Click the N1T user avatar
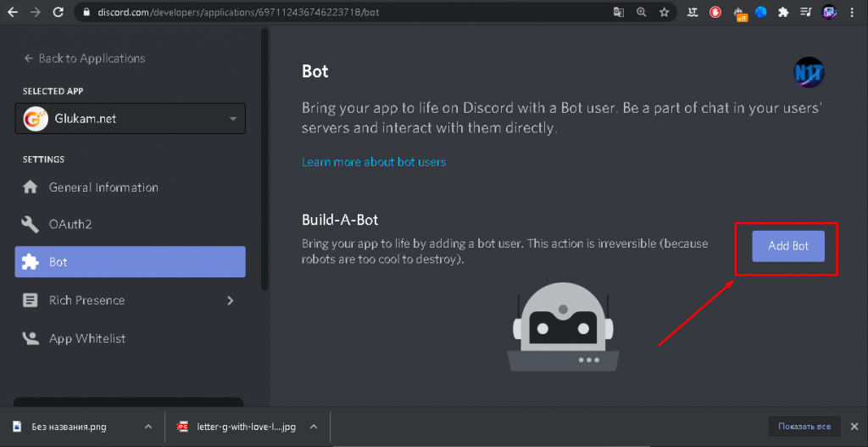This screenshot has width=868, height=447. 809,73
